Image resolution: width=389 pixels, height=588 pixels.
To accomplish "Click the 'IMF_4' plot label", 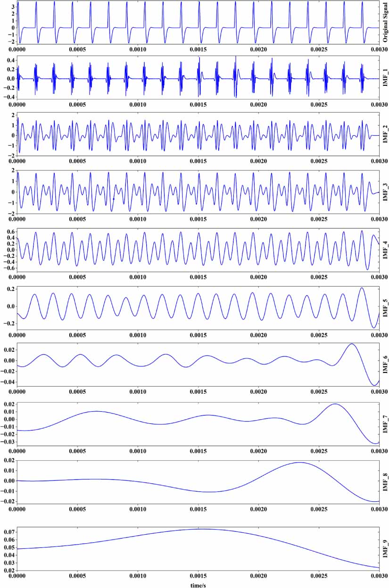I will click(x=385, y=250).
